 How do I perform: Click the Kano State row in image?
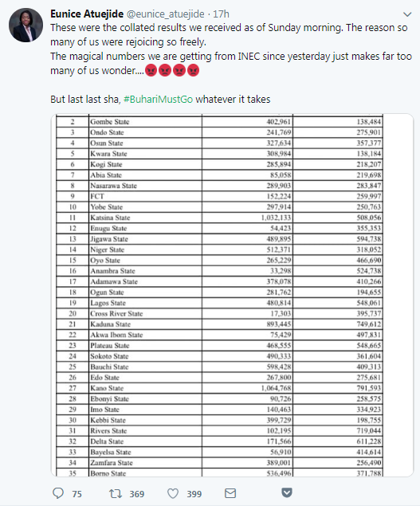[219, 388]
